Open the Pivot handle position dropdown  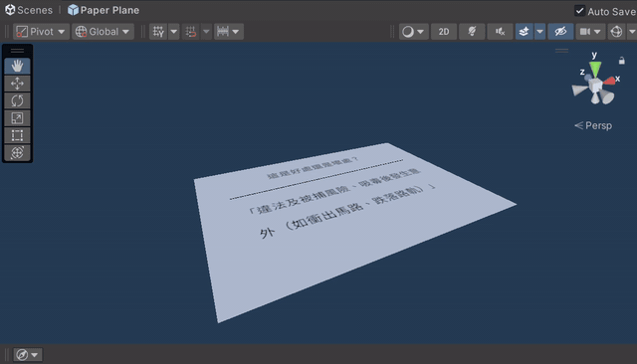(41, 32)
